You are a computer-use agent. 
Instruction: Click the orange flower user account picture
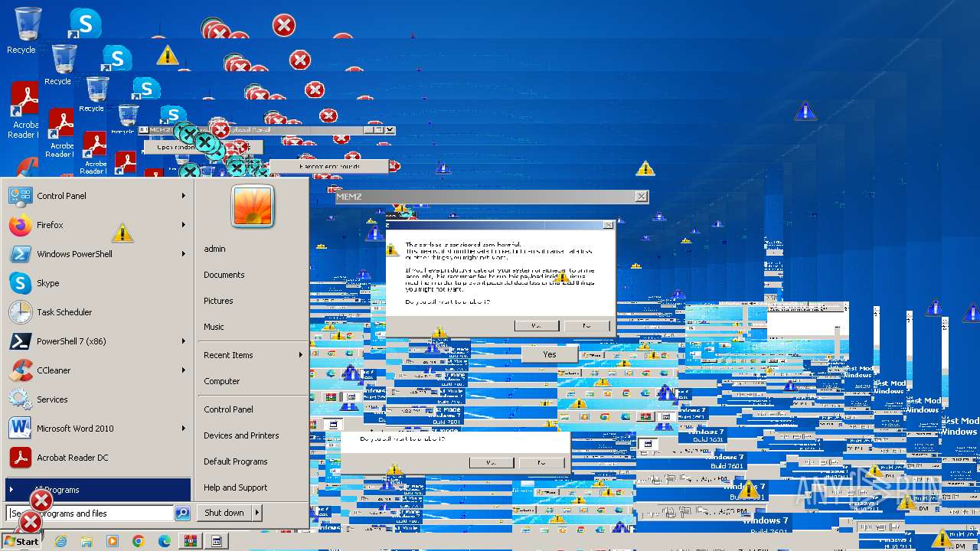click(253, 207)
